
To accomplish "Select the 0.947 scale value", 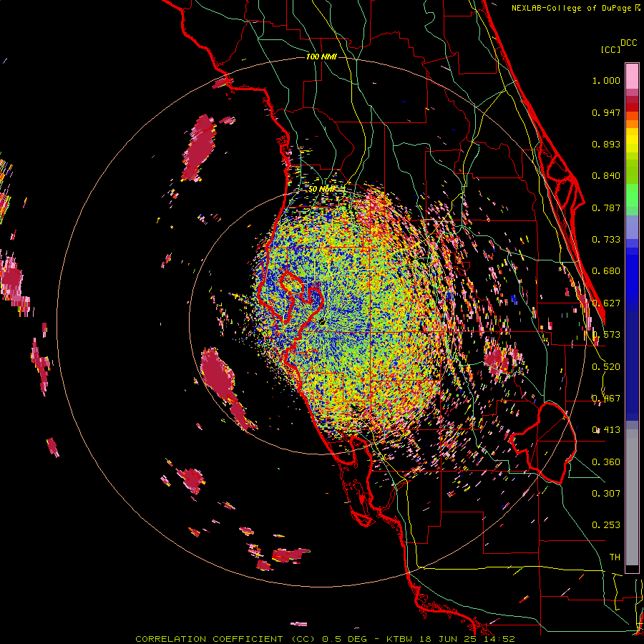I will [606, 112].
